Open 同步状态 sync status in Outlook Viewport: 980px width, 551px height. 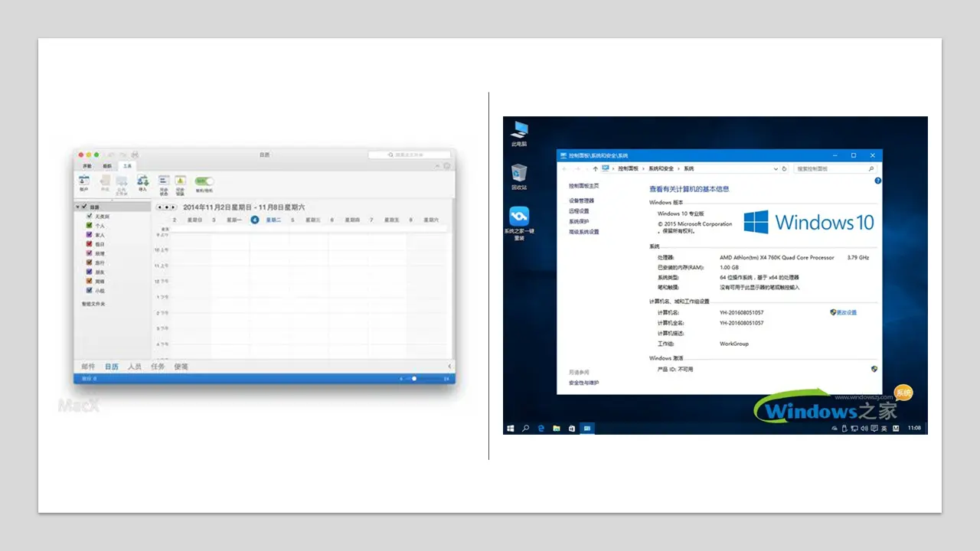[x=163, y=184]
